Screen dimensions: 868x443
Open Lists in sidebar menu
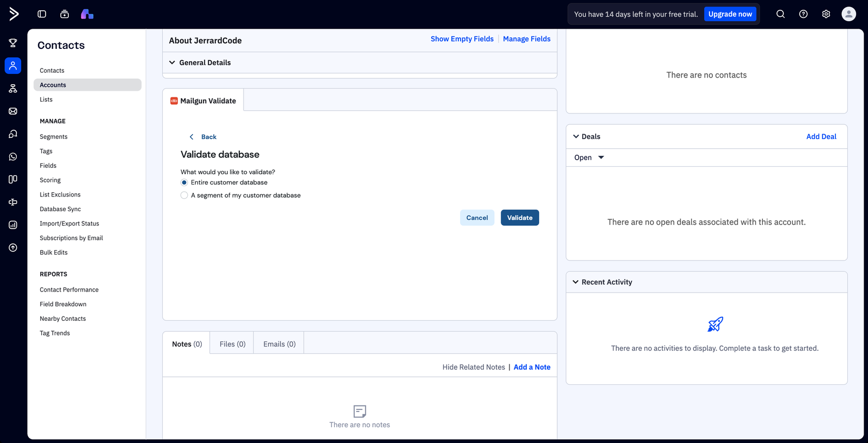click(46, 99)
